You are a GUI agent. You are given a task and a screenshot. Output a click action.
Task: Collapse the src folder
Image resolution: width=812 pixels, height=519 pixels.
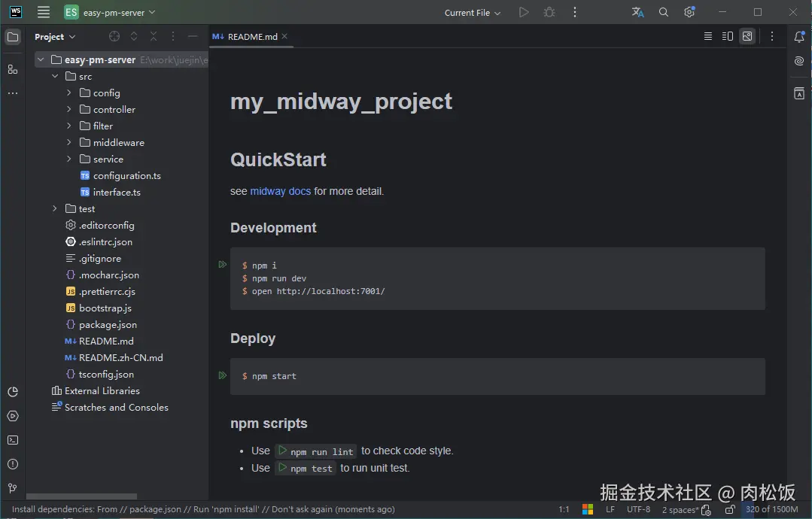(55, 76)
